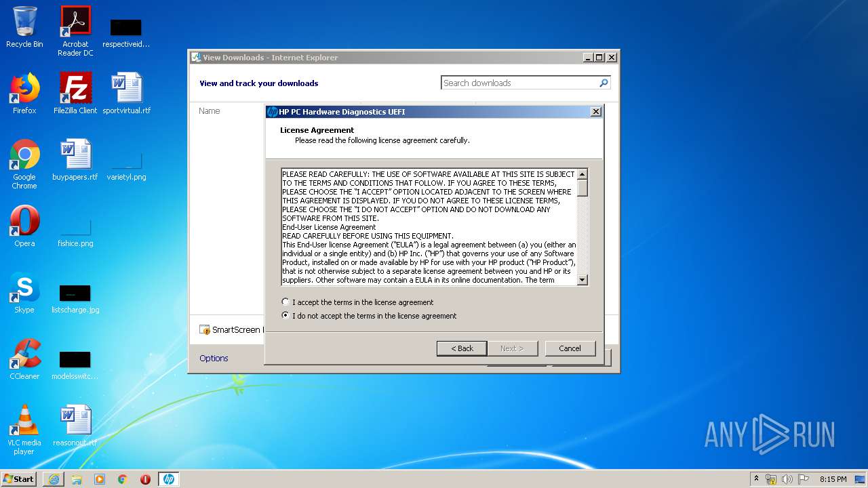Launch CCleaner desktop shortcut

(x=24, y=359)
